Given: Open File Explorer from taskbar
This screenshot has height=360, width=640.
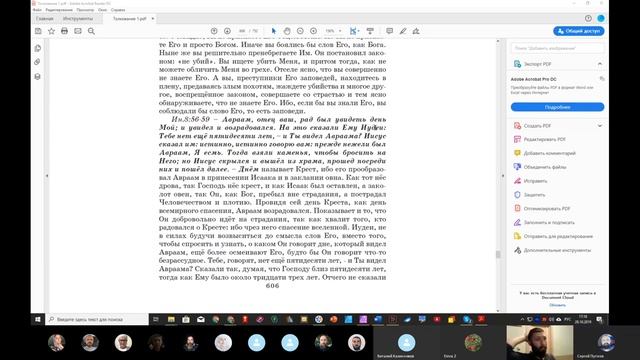Looking at the screenshot, I should (x=171, y=319).
